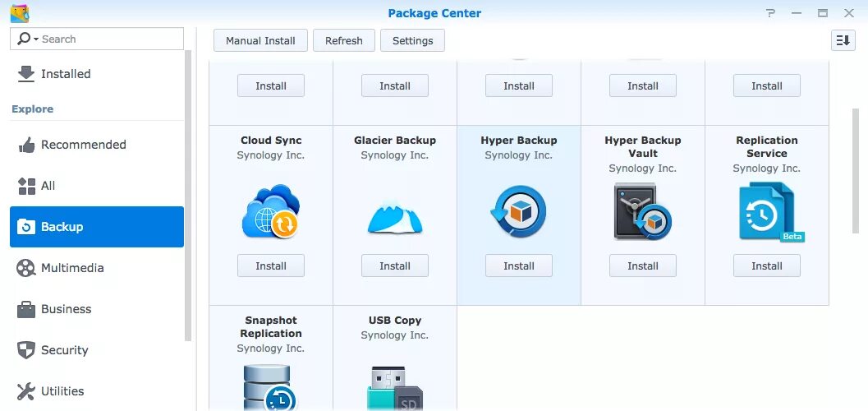Click the Hyper Backup Vault safe icon
The height and width of the screenshot is (411, 868).
(643, 211)
